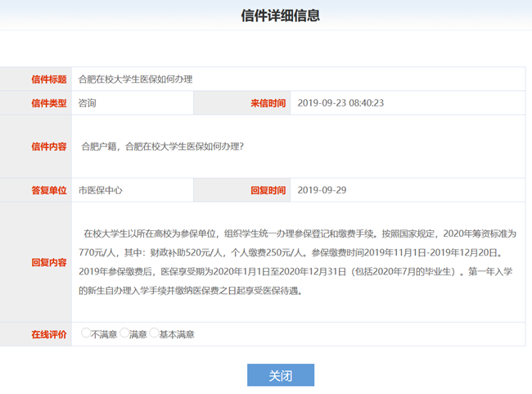Click the 信件内容 label
This screenshot has height=394, width=532.
49,147
